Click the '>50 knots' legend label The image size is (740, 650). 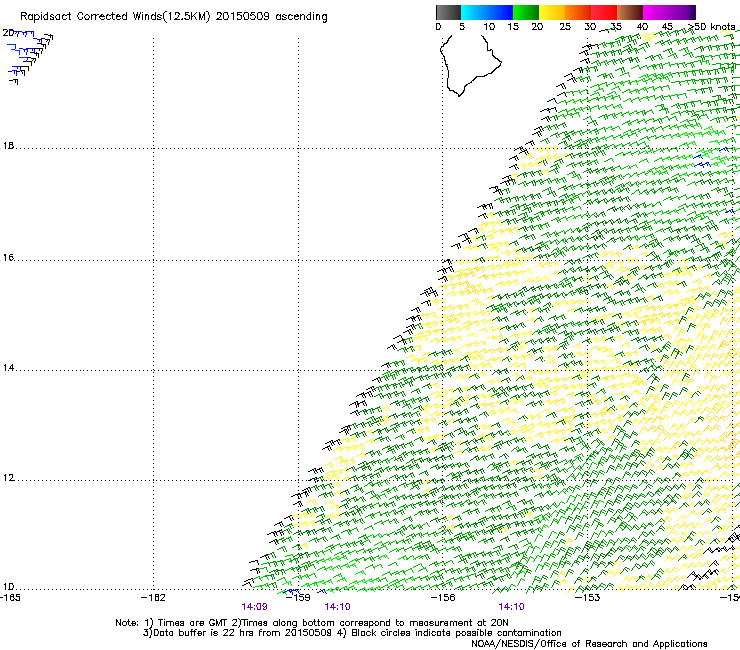[712, 27]
